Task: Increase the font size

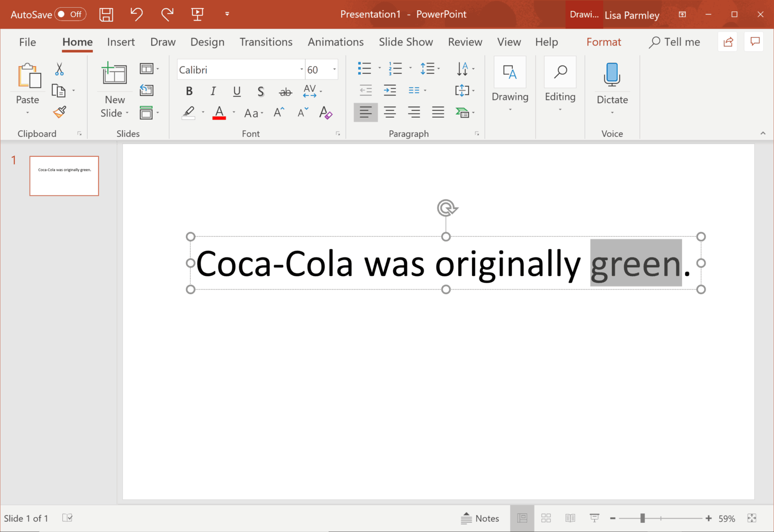Action: point(279,112)
